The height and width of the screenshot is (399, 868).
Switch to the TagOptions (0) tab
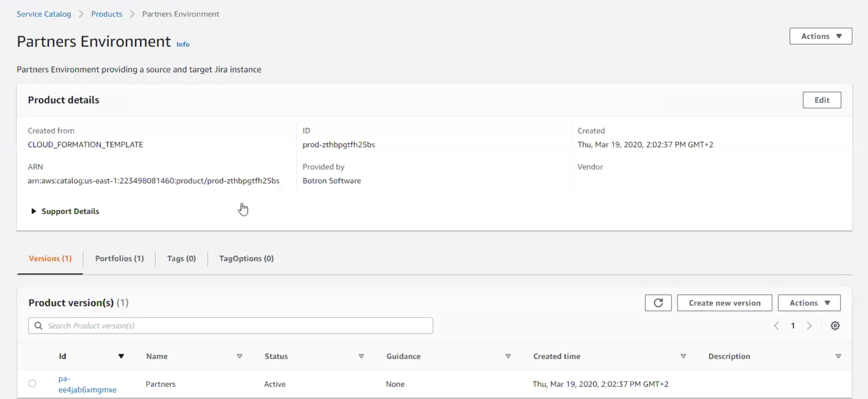tap(246, 258)
